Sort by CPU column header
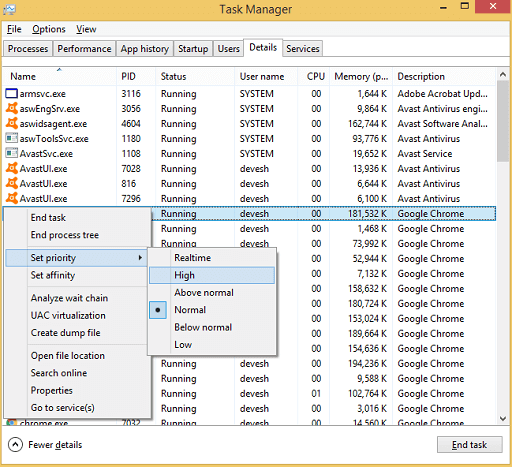This screenshot has width=512, height=467. pyautogui.click(x=314, y=76)
